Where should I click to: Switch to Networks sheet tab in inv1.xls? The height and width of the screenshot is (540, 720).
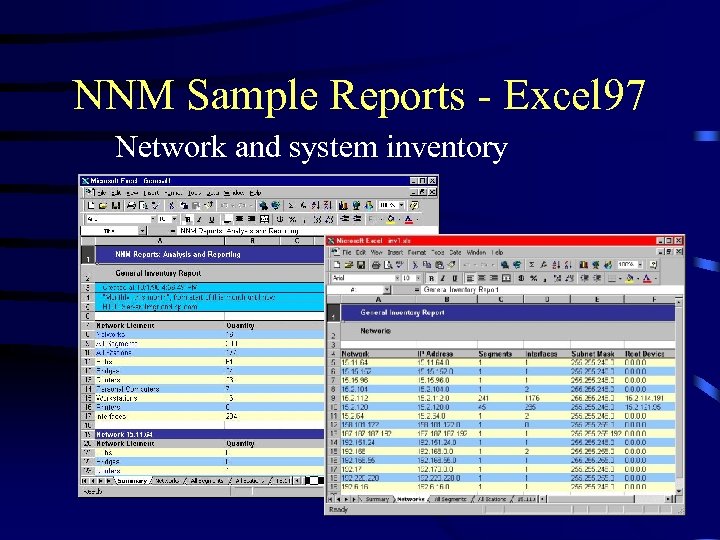[411, 499]
